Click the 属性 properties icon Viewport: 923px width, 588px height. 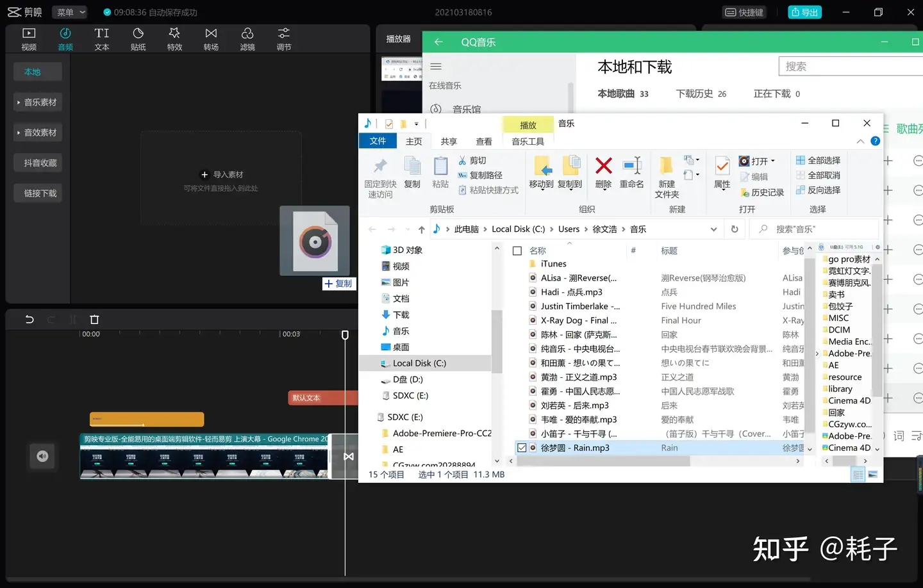(722, 173)
